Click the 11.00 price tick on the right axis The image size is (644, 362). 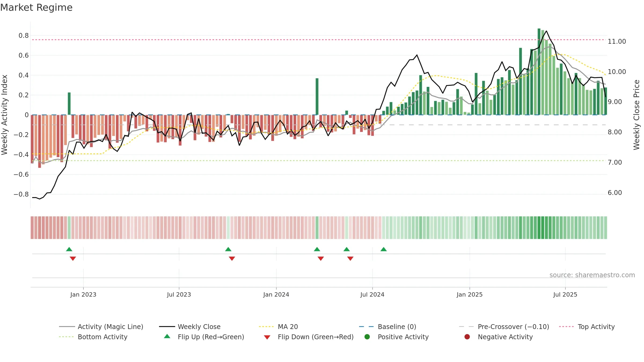[617, 42]
